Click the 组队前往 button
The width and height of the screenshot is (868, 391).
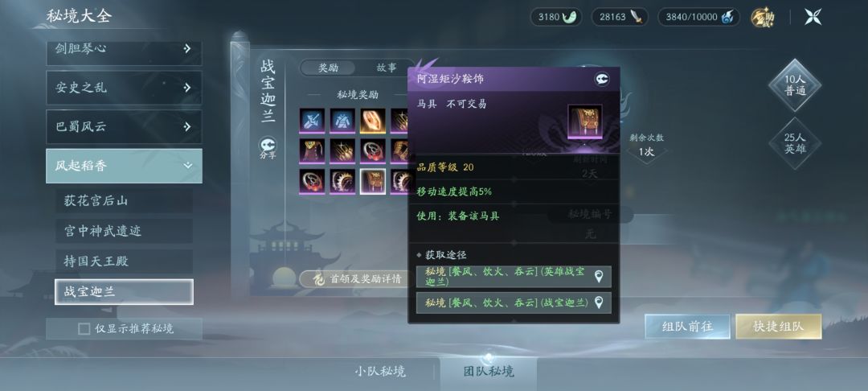(x=687, y=327)
